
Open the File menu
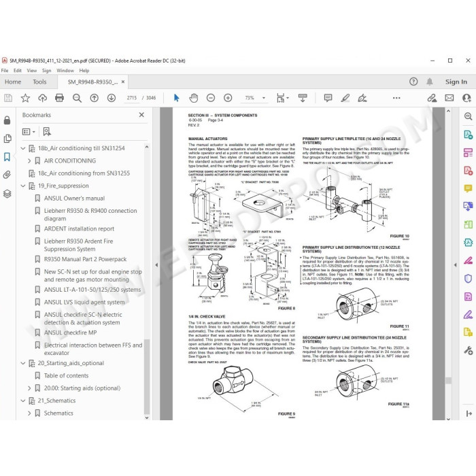click(5, 71)
